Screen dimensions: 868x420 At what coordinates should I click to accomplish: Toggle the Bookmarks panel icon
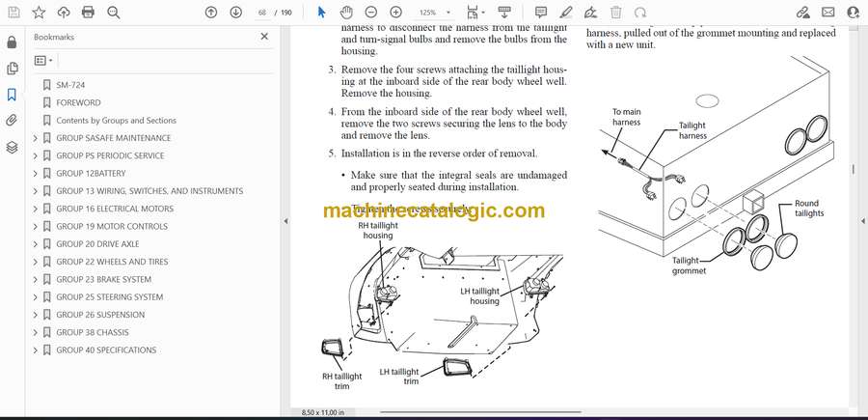(x=13, y=95)
